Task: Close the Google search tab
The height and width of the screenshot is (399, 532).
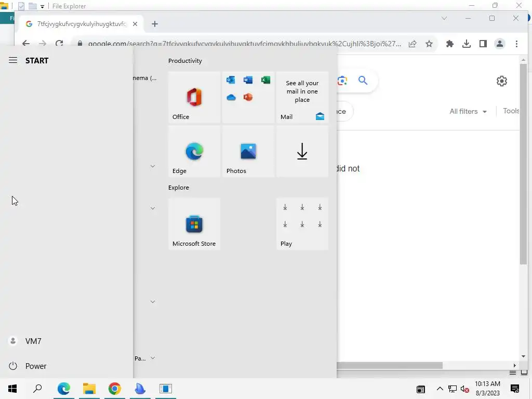Action: tap(135, 24)
